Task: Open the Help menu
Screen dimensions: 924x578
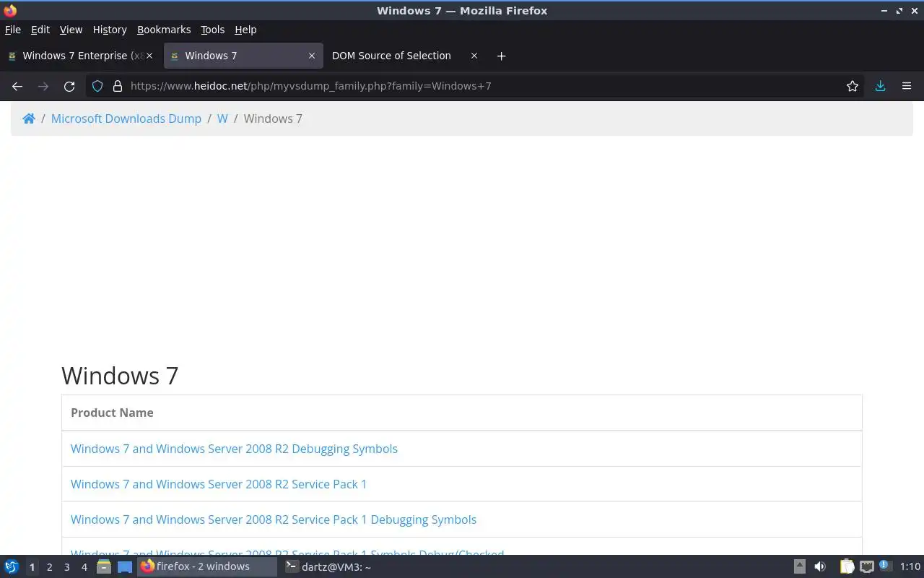Action: pyautogui.click(x=245, y=30)
